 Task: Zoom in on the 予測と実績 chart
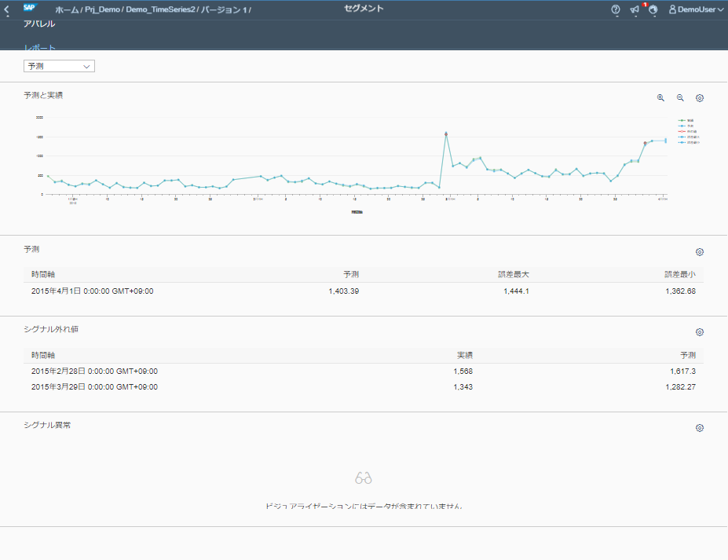coord(660,97)
